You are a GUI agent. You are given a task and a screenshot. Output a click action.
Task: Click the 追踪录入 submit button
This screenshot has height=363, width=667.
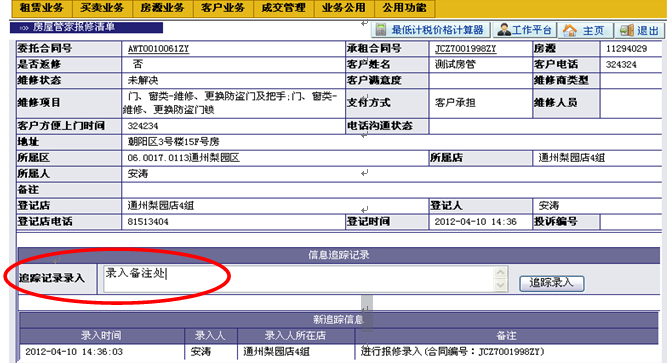[551, 283]
